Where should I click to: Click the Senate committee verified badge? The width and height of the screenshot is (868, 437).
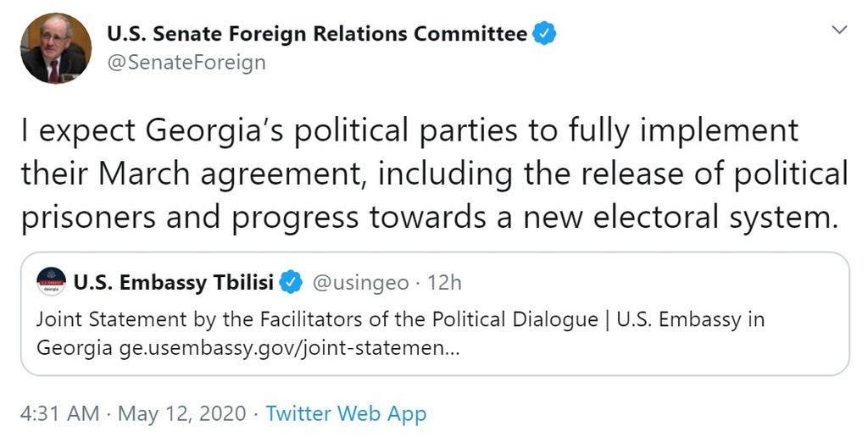coord(544,34)
